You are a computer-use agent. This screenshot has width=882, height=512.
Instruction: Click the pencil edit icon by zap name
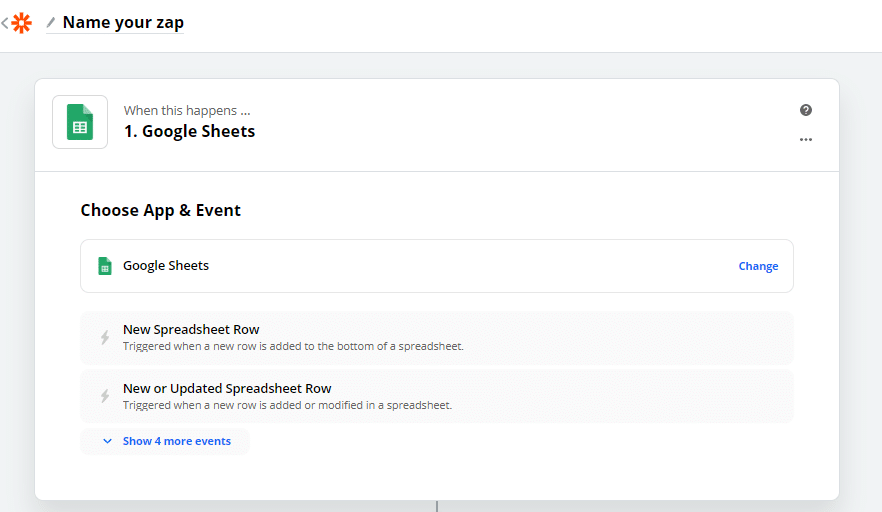51,23
